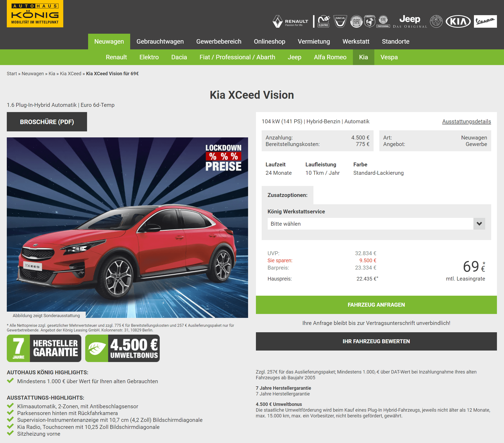Open the Werkstatt menu item
The image size is (504, 443).
[356, 42]
